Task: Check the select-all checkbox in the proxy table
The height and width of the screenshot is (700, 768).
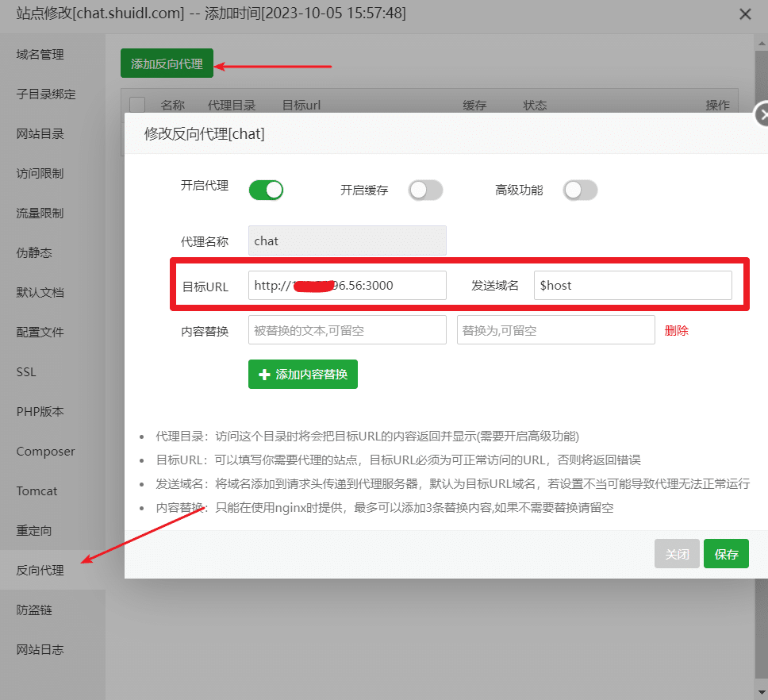Action: click(136, 104)
